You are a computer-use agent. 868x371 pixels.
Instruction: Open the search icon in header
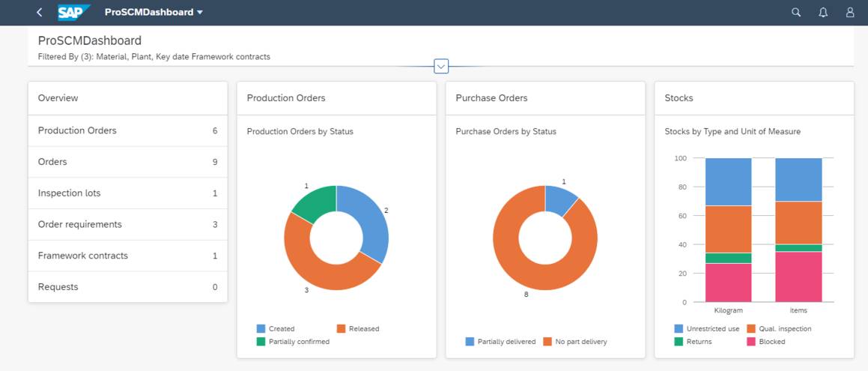coord(796,12)
